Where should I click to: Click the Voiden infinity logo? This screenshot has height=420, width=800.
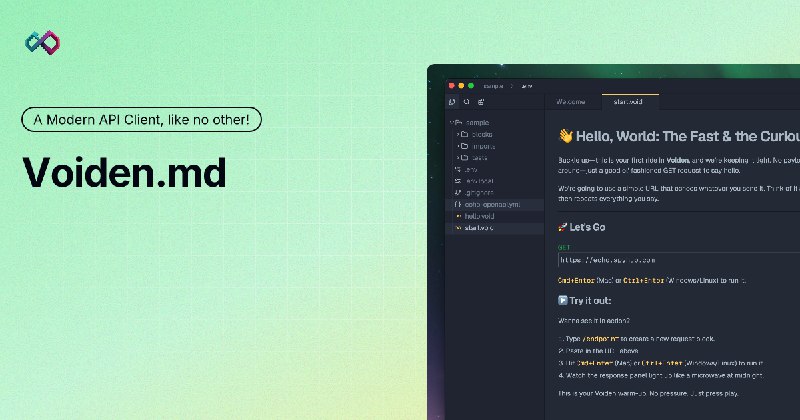(x=42, y=42)
